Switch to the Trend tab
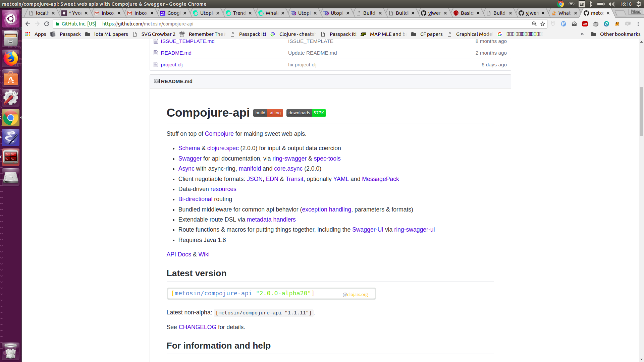The width and height of the screenshot is (644, 362). pyautogui.click(x=239, y=13)
